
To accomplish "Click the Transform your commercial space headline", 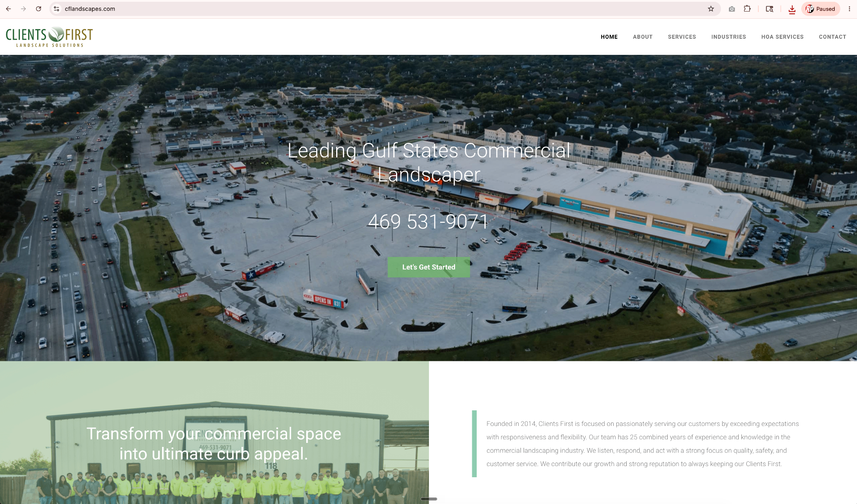I will pyautogui.click(x=214, y=444).
